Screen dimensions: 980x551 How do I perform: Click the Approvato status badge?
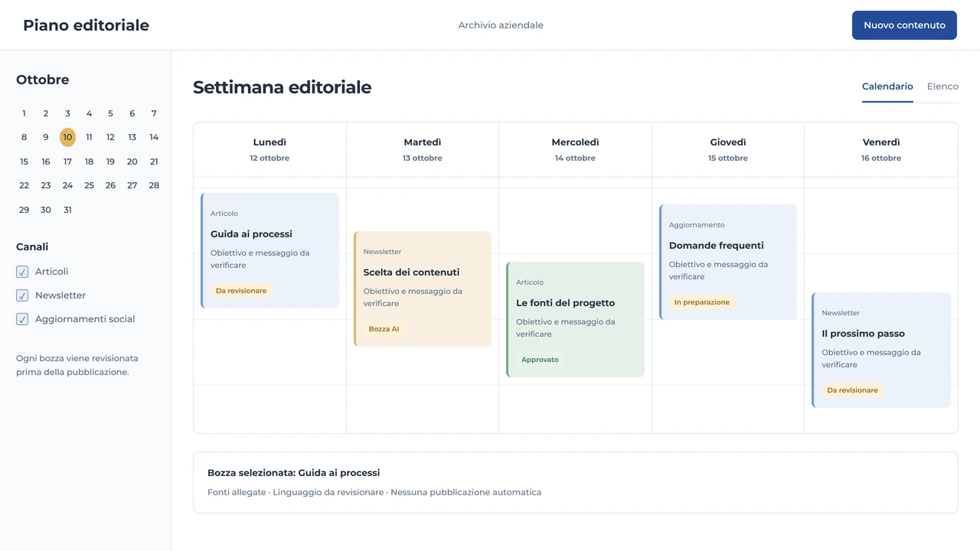[540, 360]
